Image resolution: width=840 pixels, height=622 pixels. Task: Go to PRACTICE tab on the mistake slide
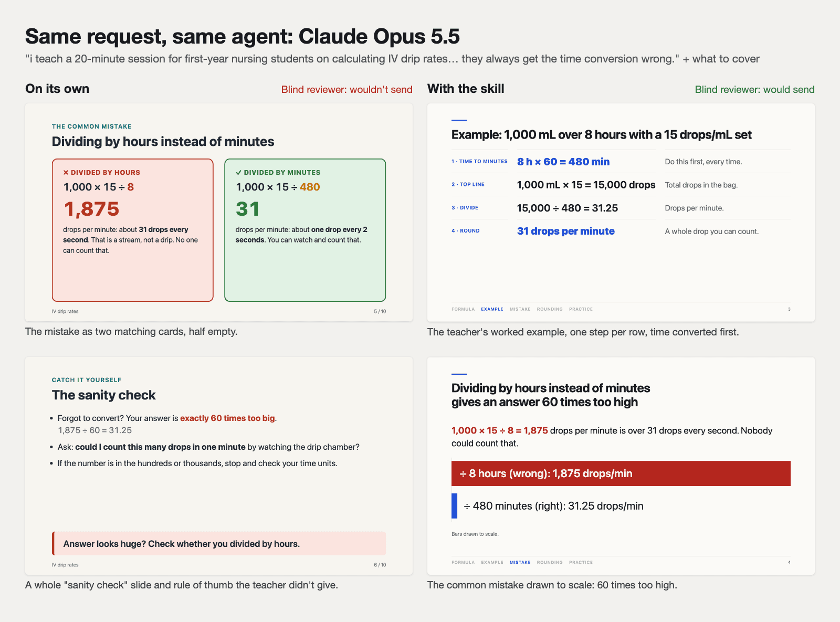pyautogui.click(x=581, y=562)
